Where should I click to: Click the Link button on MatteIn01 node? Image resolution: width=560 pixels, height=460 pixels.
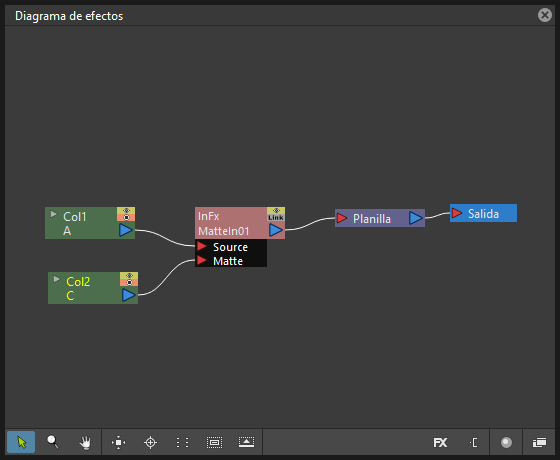[x=276, y=218]
